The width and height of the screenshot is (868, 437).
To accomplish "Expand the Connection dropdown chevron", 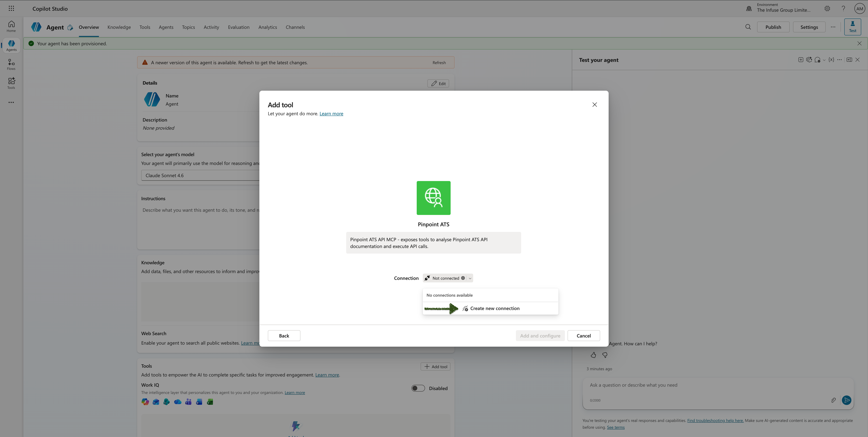I will click(x=470, y=278).
